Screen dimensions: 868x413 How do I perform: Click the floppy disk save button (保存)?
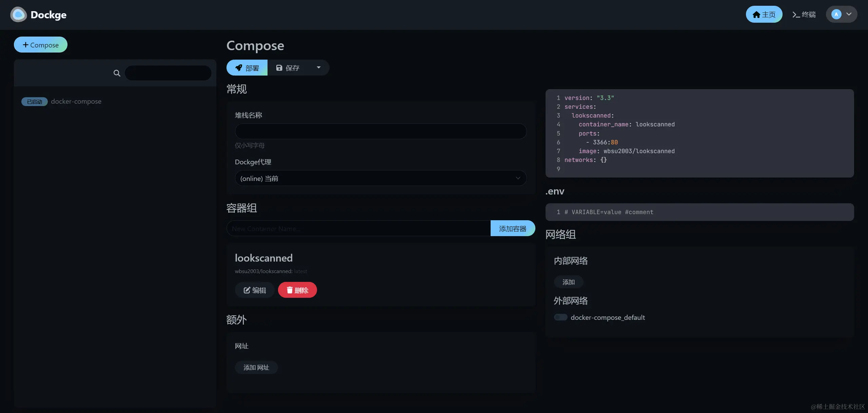pyautogui.click(x=288, y=68)
